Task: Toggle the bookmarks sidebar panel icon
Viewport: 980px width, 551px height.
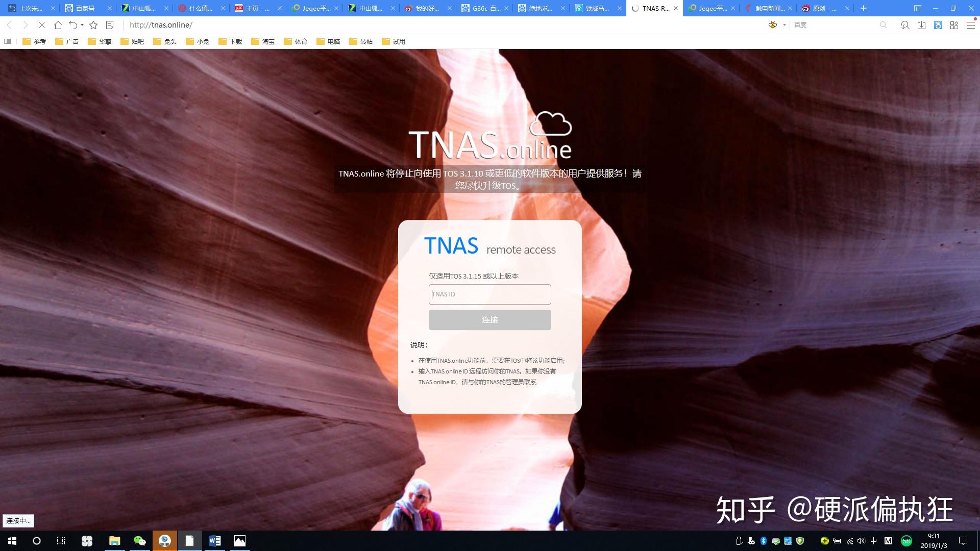Action: pyautogui.click(x=8, y=41)
